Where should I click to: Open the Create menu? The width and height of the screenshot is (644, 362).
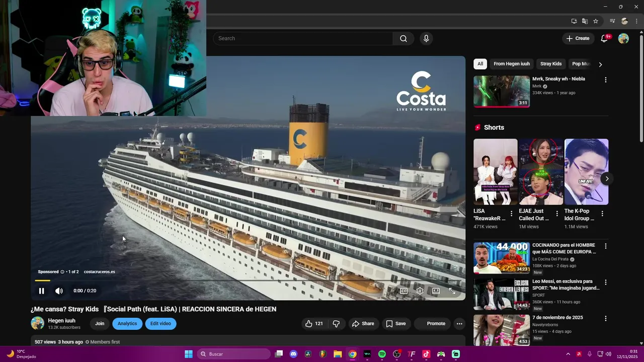[578, 38]
